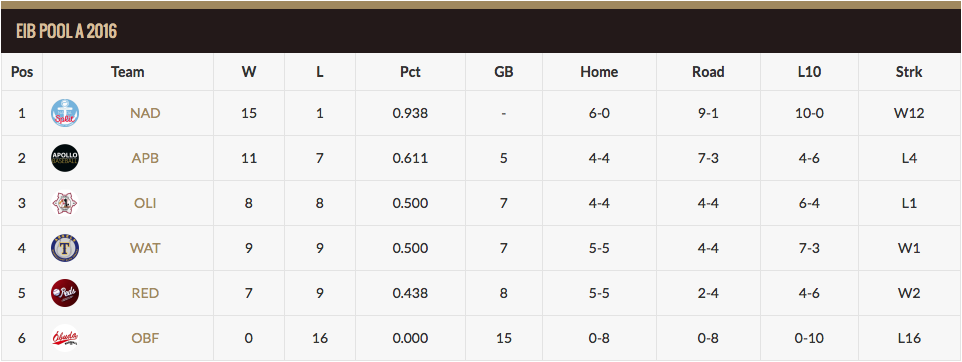Open the OBF team link
962x362 pixels.
[x=145, y=338]
